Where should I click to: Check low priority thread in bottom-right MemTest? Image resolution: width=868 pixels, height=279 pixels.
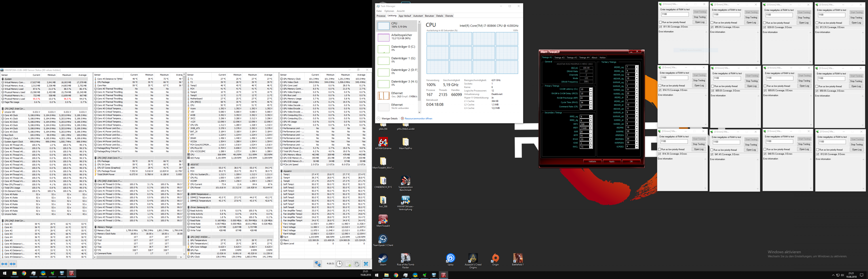coord(817,150)
